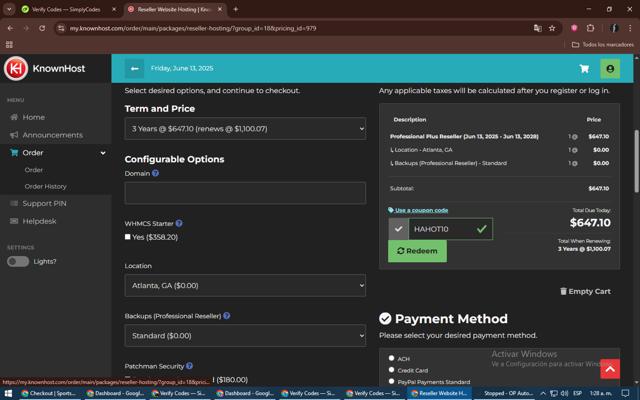Click the volume icon in system tray

point(564,393)
